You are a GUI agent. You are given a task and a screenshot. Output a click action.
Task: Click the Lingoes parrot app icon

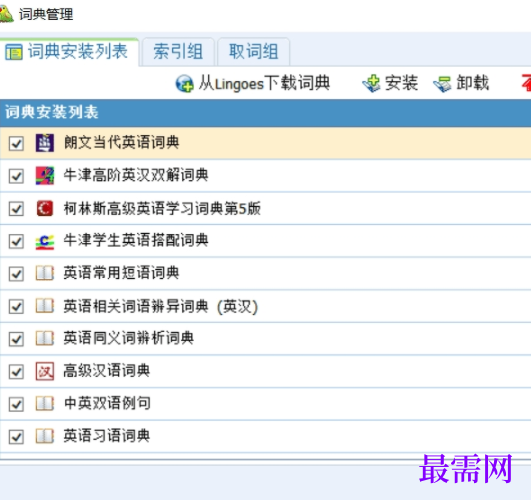tap(6, 14)
